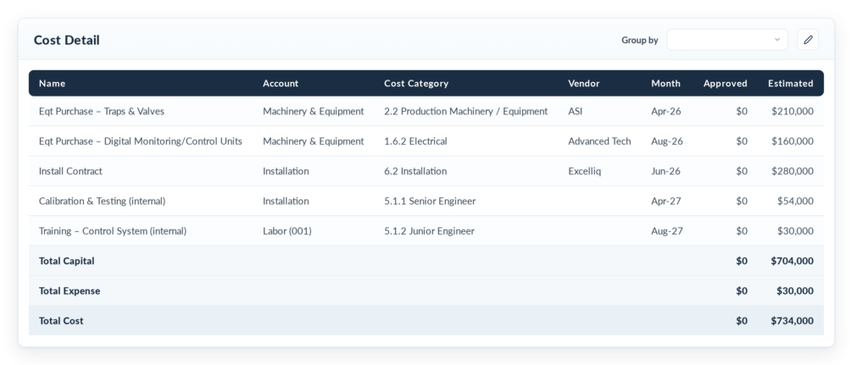Click the 'Aug-27' month cell
Screen dimensions: 868x365
(x=666, y=230)
